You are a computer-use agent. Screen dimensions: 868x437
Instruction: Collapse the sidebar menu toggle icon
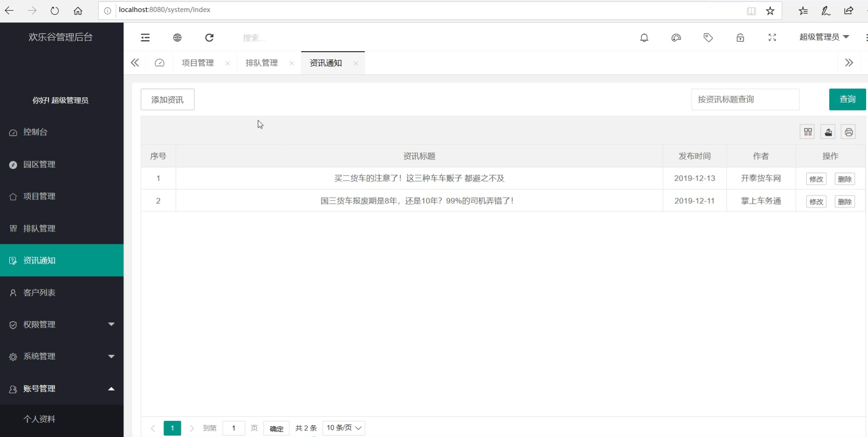pos(145,37)
